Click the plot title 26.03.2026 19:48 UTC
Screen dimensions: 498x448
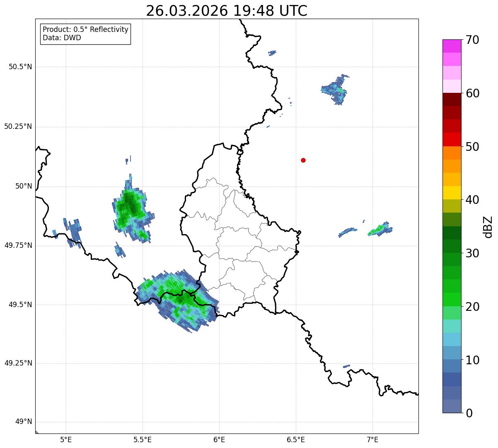pos(227,11)
